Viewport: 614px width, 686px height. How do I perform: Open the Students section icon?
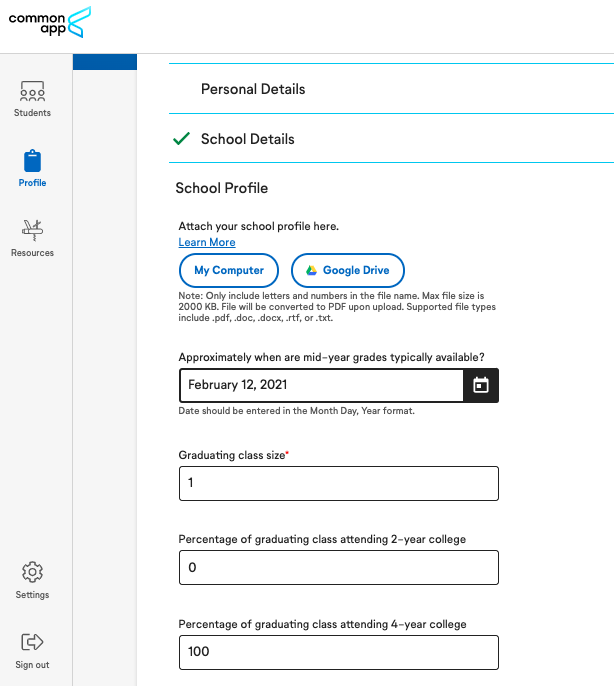[32, 91]
